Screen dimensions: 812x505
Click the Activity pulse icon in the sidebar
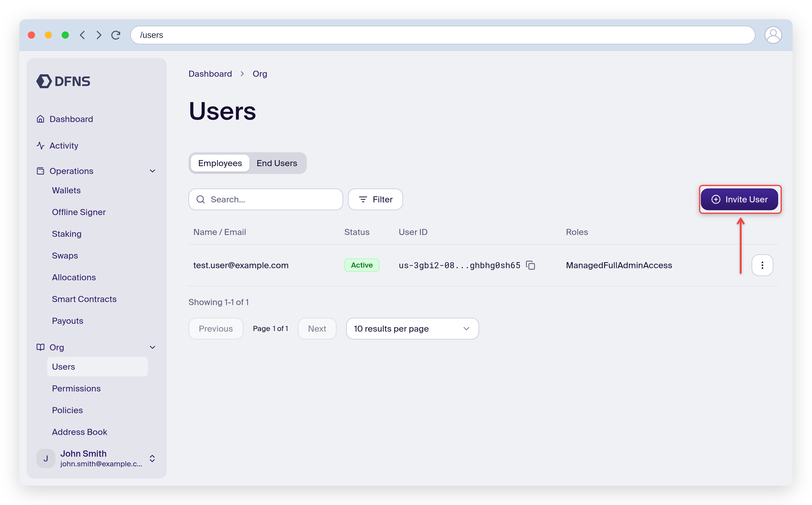[x=40, y=146]
